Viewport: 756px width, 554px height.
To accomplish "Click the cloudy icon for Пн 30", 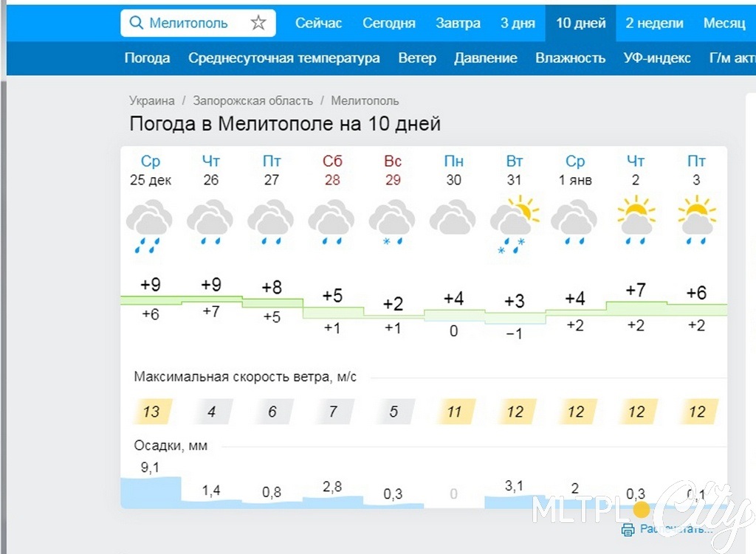I will coord(453,218).
